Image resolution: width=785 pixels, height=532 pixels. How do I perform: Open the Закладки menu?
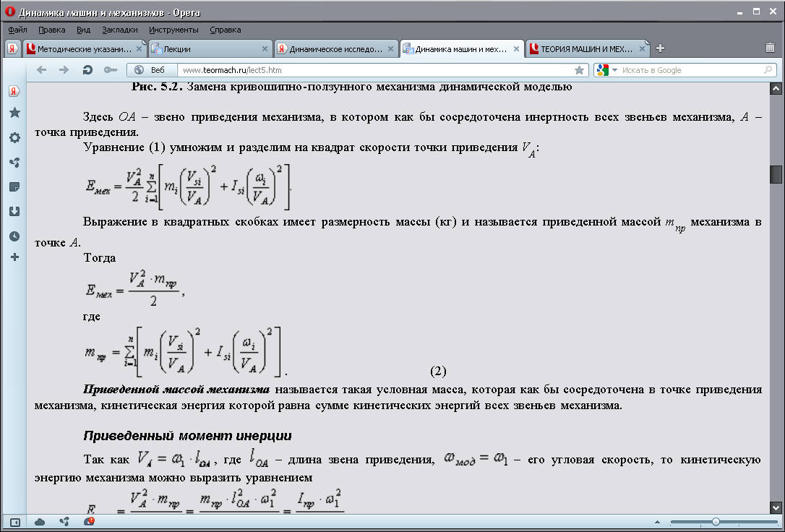click(120, 30)
